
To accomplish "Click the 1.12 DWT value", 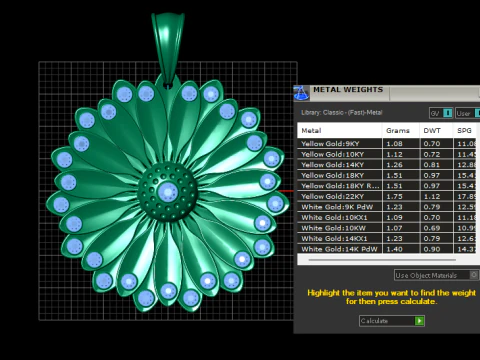I will point(432,196).
